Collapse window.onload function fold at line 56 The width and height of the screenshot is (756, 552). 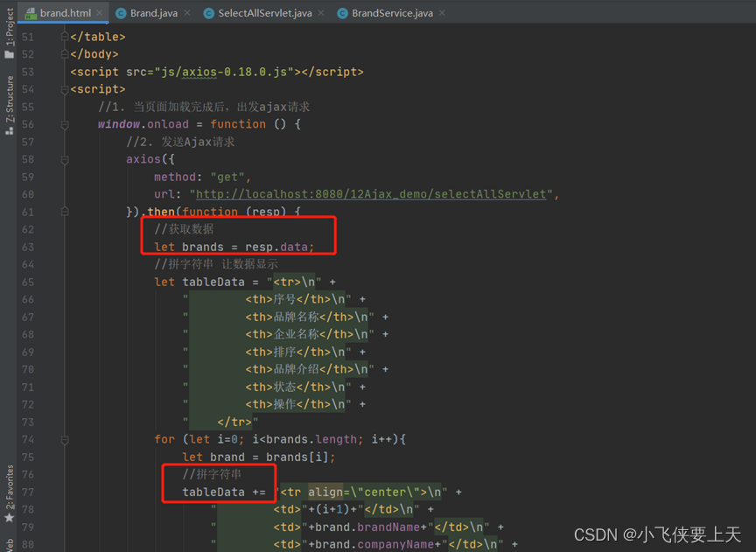coord(65,124)
